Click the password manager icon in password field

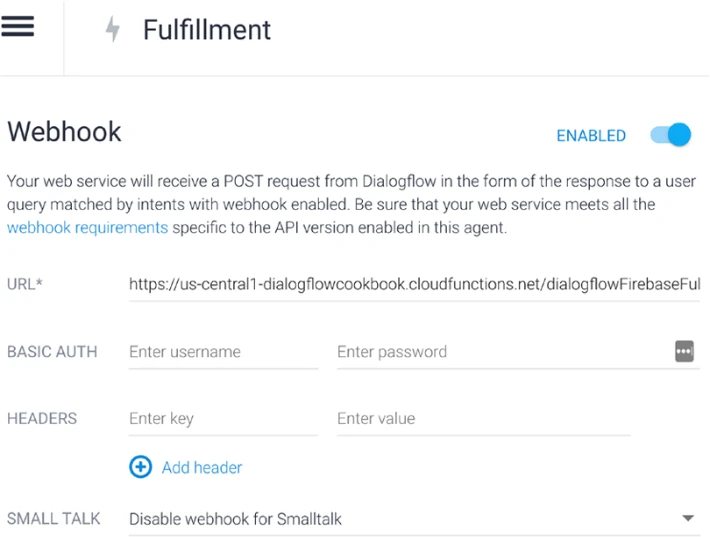[x=684, y=351]
